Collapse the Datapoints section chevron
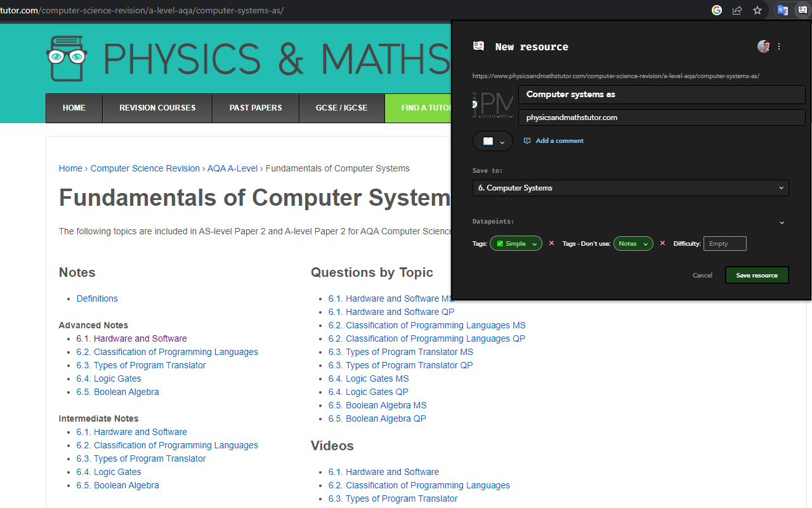 (x=782, y=223)
